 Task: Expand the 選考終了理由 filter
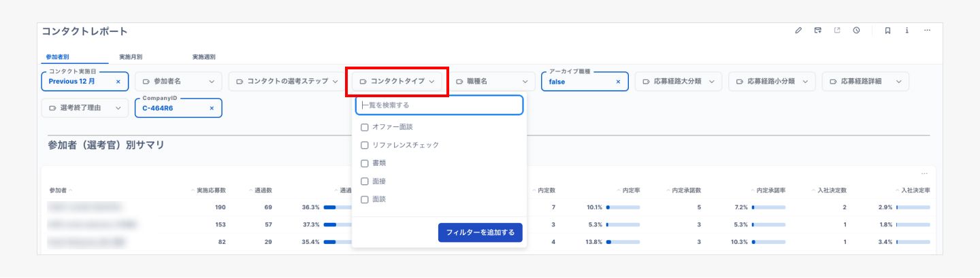[x=84, y=108]
